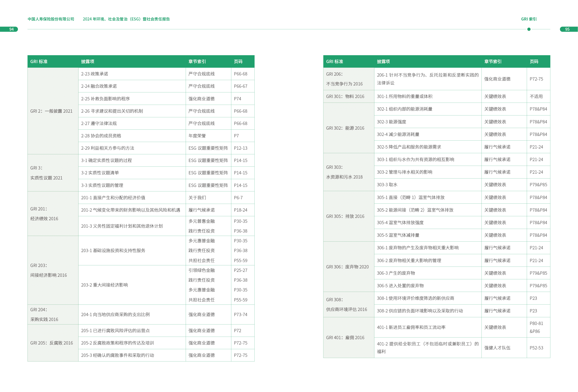This screenshot has height=392, width=578.
Task: Click the '不适用' page cell
Action: point(536,96)
